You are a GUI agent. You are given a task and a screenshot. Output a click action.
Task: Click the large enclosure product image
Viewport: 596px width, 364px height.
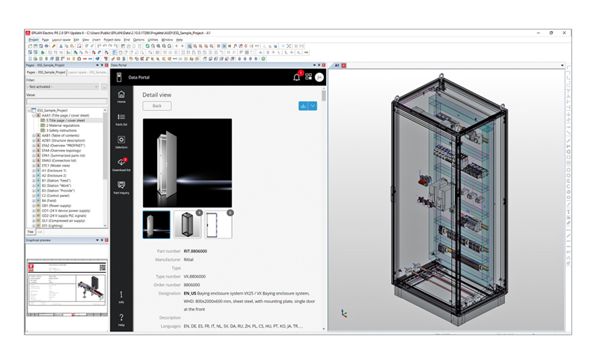[187, 163]
